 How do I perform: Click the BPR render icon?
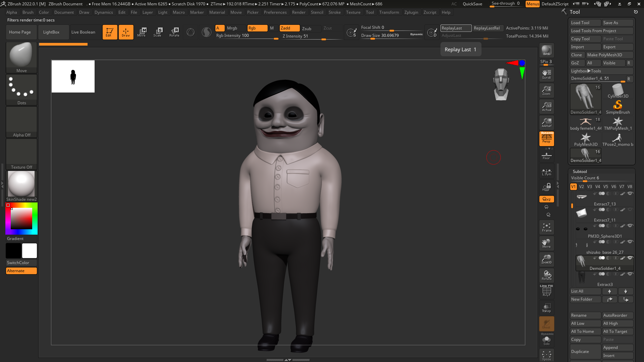pyautogui.click(x=546, y=50)
